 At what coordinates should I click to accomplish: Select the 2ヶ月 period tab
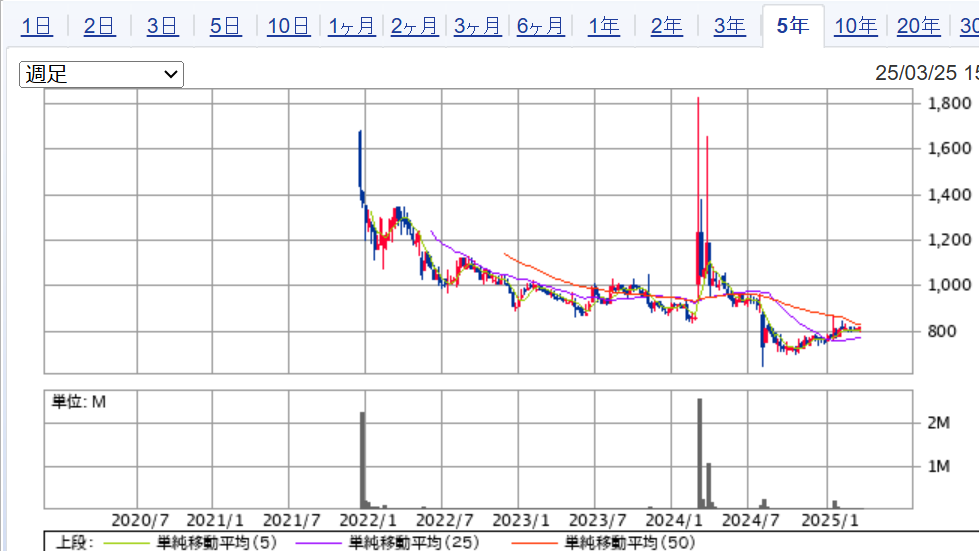point(415,26)
